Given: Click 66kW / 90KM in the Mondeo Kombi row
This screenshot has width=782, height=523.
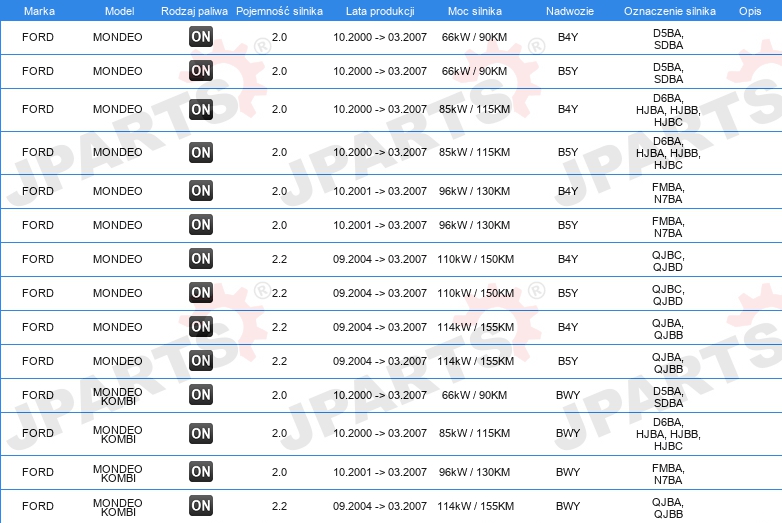Looking at the screenshot, I should tap(474, 395).
